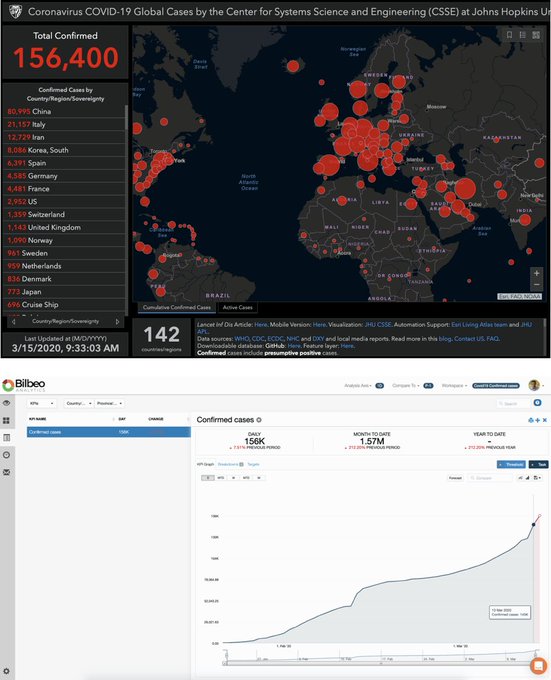Zoom in on the JHU map with plus
The image size is (551, 680).
(537, 273)
